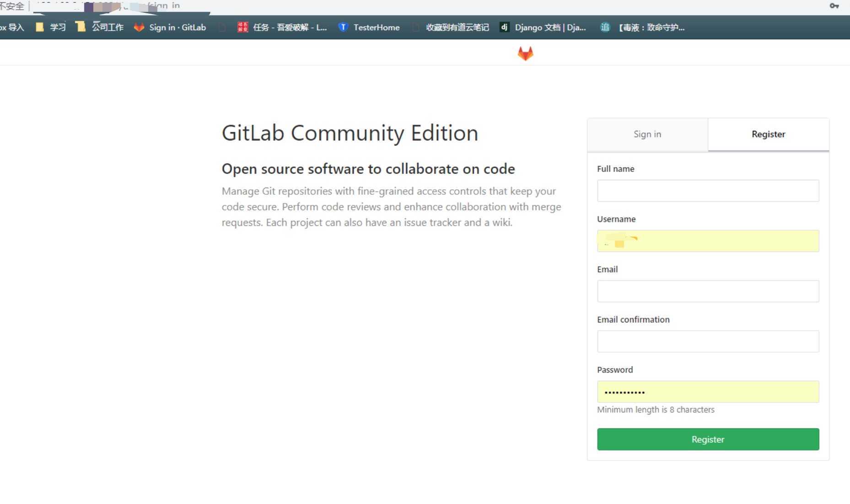
Task: Open the 学习 bookmark folder
Action: pos(51,27)
